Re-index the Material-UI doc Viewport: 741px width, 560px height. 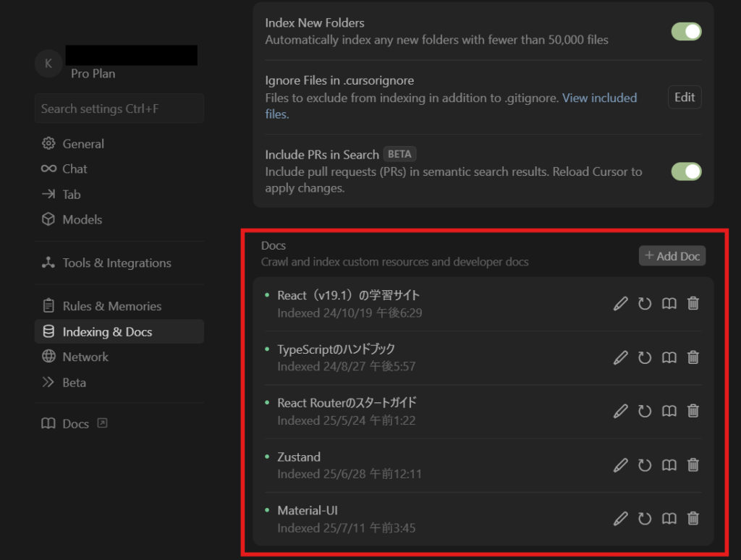tap(645, 519)
